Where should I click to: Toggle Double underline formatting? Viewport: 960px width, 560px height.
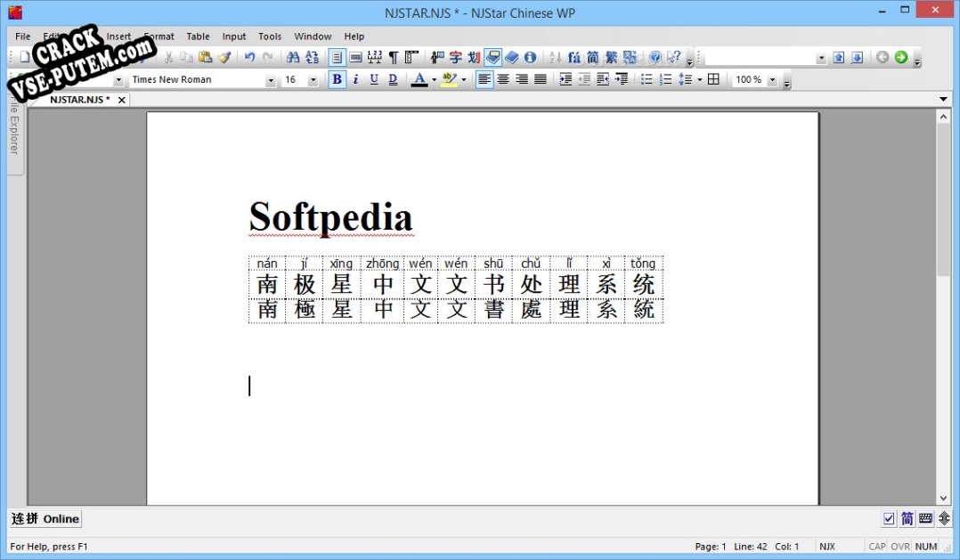pyautogui.click(x=393, y=79)
